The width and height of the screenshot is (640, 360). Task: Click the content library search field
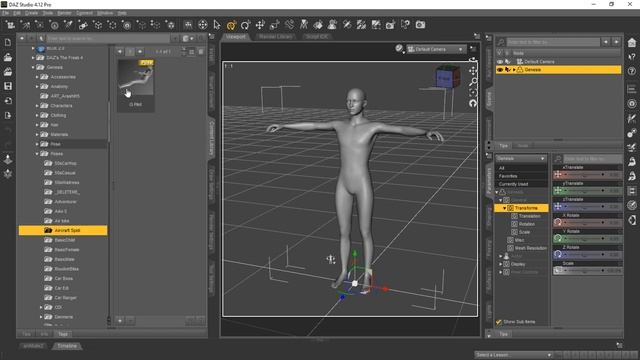pyautogui.click(x=108, y=38)
